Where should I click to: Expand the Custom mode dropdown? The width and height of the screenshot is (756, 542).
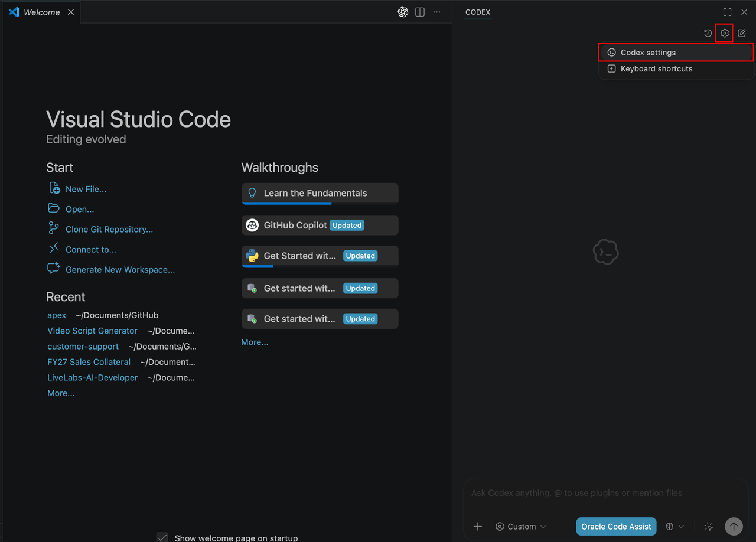click(521, 527)
